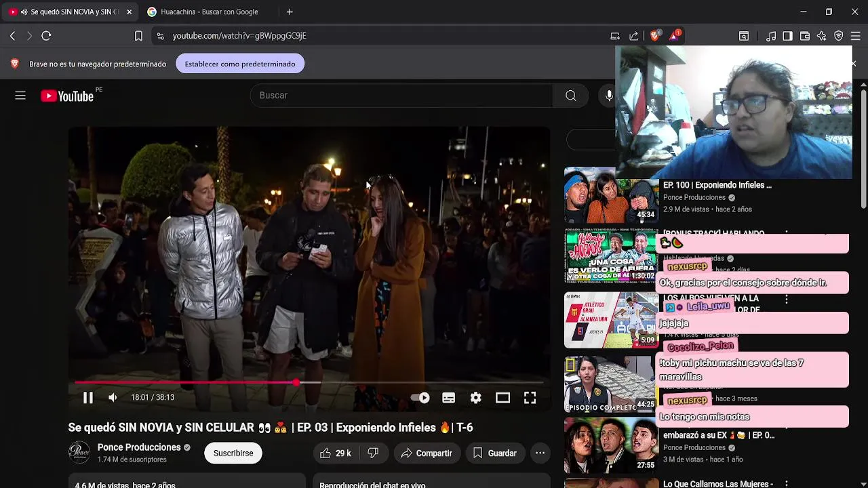Open EP. 100 Exponiendo Infieles title

(717, 185)
